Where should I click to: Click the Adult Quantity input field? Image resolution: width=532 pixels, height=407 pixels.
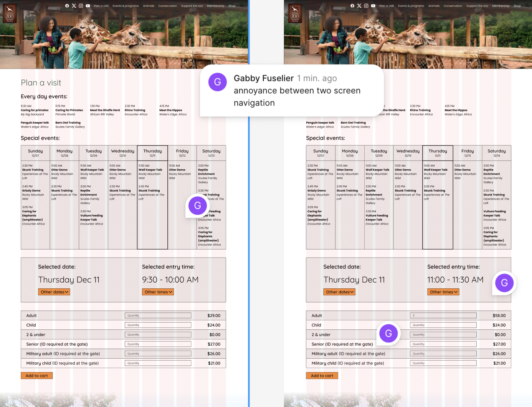(158, 315)
